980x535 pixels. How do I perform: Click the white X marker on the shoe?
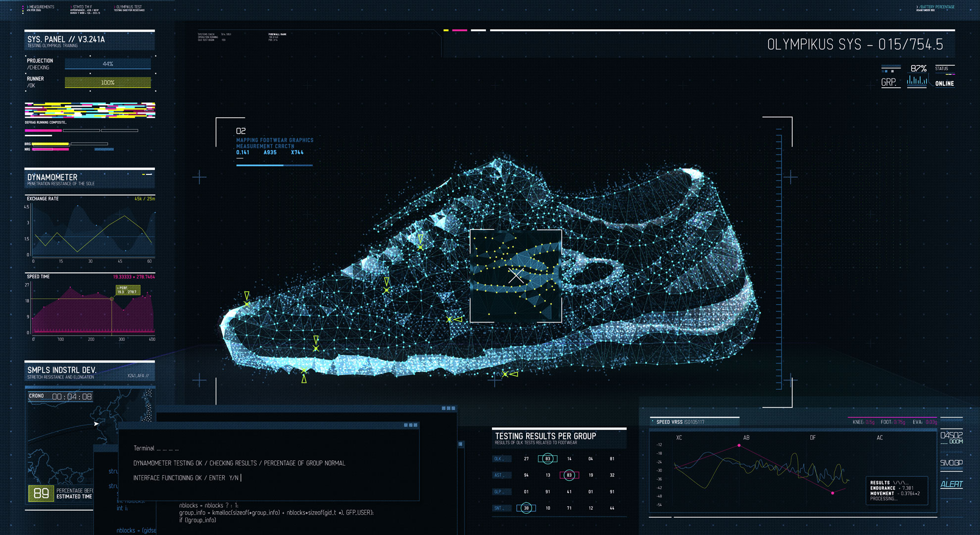516,276
